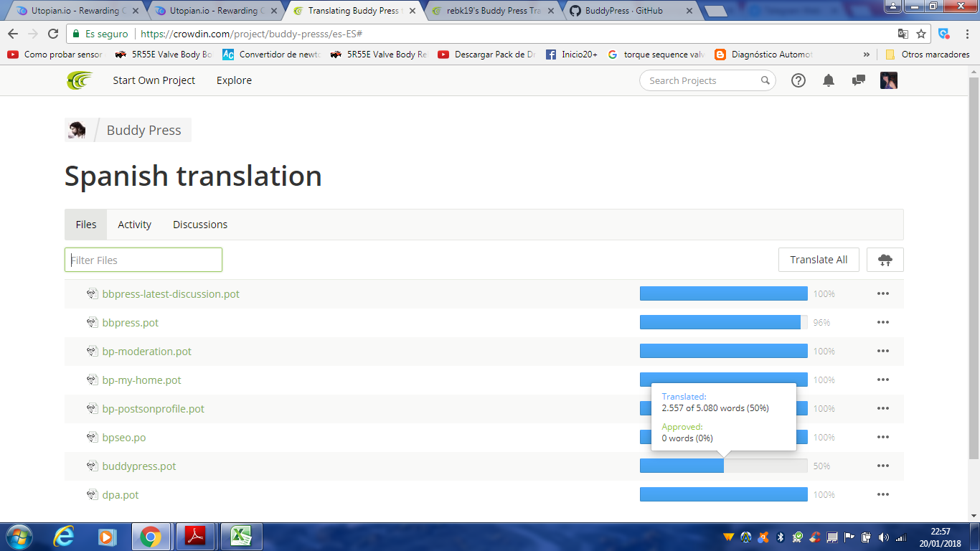Image resolution: width=980 pixels, height=551 pixels.
Task: Open the help question mark icon
Action: pyautogui.click(x=798, y=80)
